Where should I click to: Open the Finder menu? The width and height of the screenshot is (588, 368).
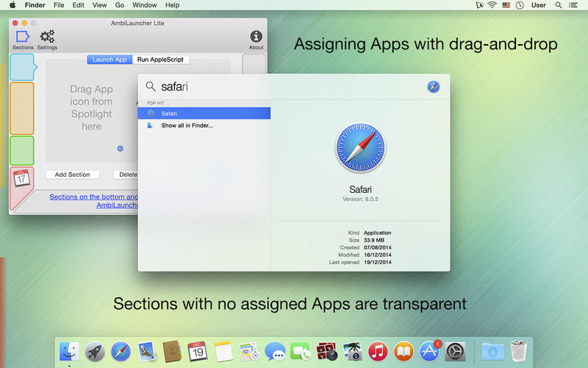[35, 5]
